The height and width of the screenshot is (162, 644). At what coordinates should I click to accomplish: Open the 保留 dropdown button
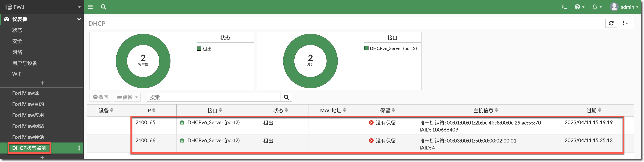(x=127, y=97)
